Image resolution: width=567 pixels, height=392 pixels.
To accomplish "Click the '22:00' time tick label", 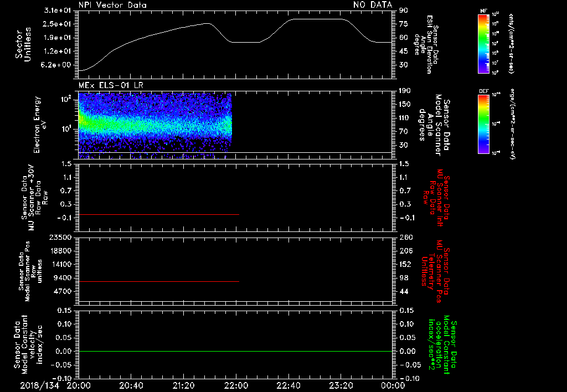I will pos(236,385).
